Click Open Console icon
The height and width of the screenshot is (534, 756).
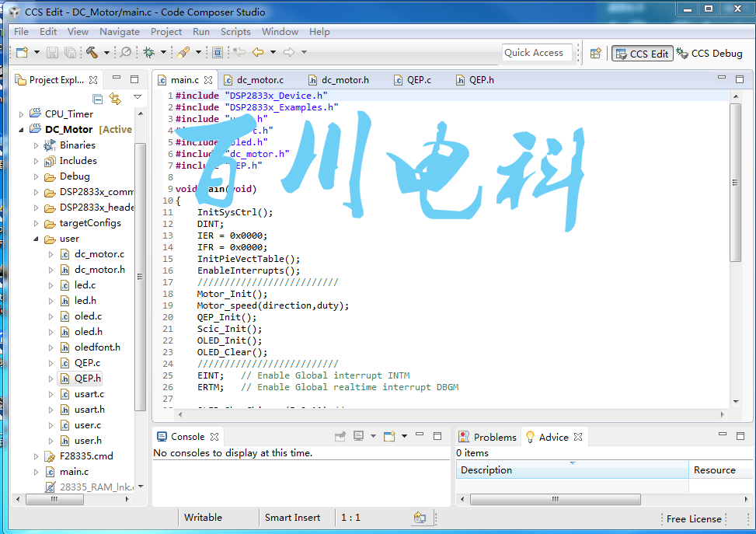click(x=389, y=437)
